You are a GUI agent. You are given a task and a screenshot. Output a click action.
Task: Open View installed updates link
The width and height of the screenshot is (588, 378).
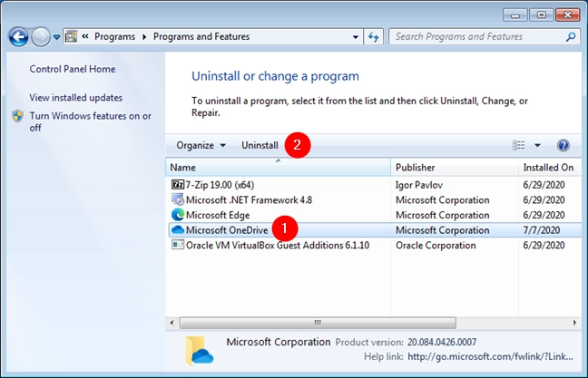[75, 98]
